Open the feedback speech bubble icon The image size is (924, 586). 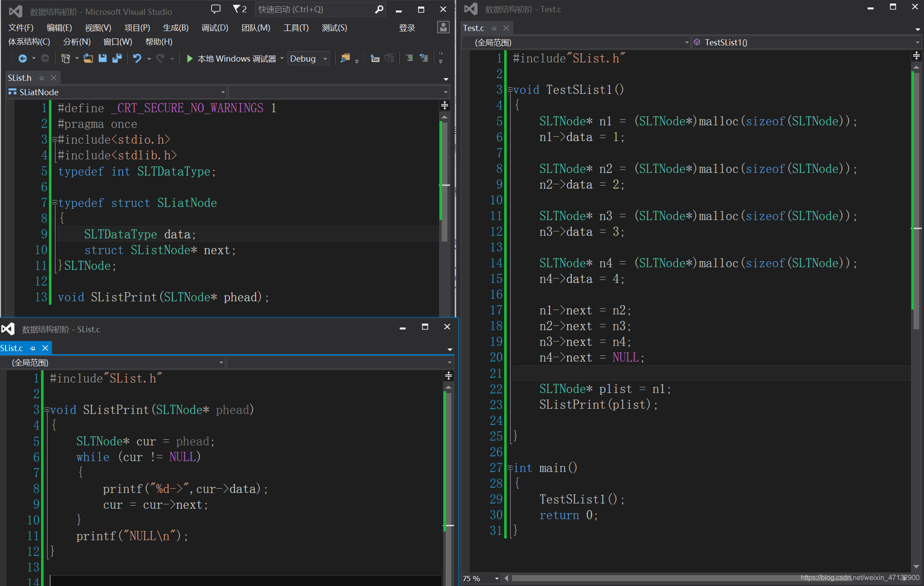216,9
